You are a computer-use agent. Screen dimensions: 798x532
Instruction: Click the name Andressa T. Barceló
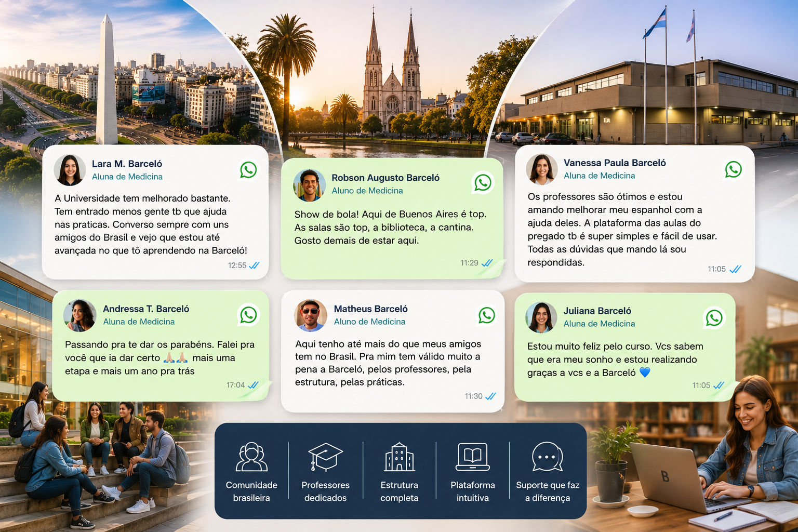pos(146,309)
